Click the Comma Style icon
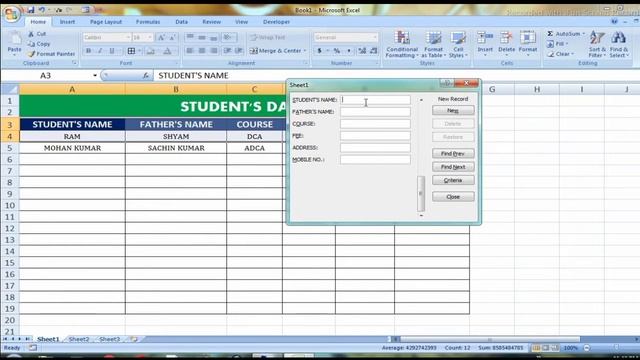 tap(349, 51)
